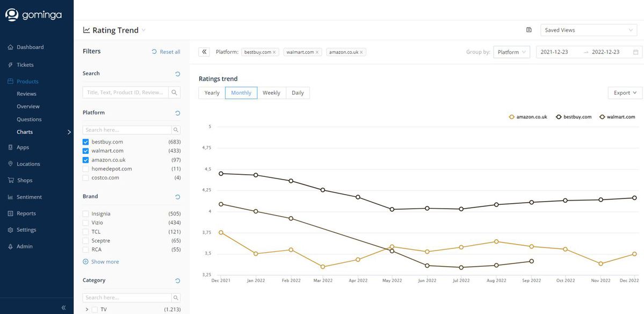
Task: Check the Insignia brand checkbox
Action: pyautogui.click(x=86, y=214)
